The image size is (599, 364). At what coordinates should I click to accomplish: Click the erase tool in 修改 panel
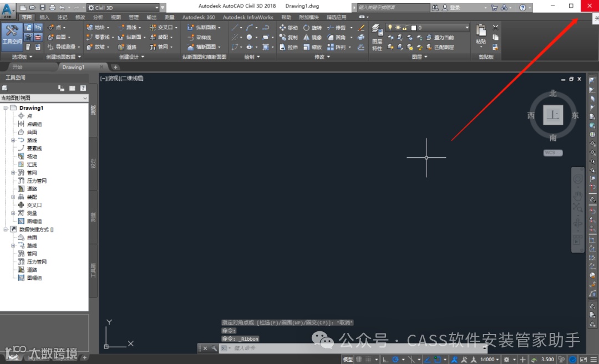(x=361, y=28)
